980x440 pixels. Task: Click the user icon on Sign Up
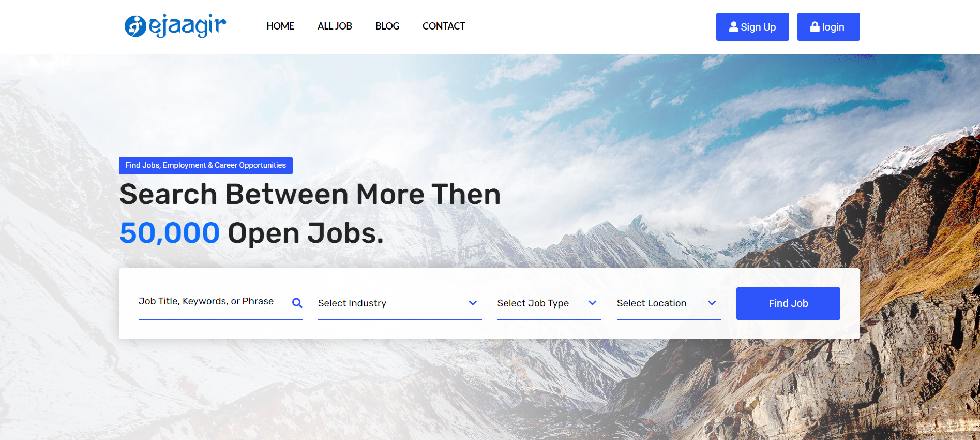tap(733, 26)
